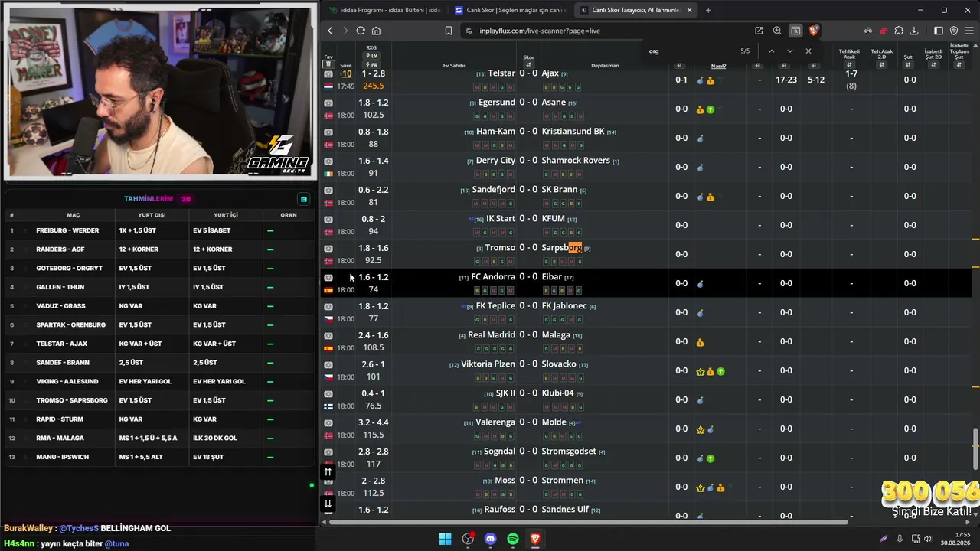This screenshot has width=980, height=551.
Task: Sort by Tehlikeli Atak column
Action: [849, 65]
